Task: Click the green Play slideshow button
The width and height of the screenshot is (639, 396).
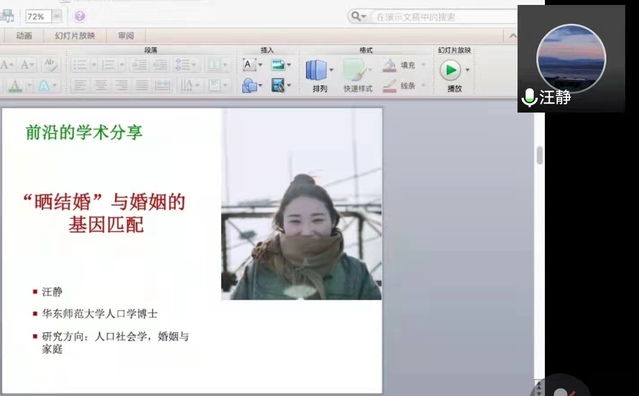Action: click(450, 70)
